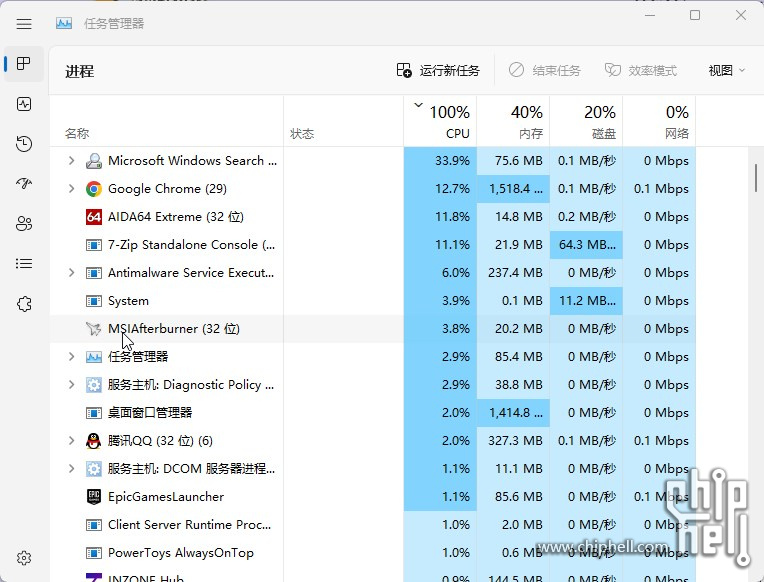Open Task Manager settings gear icon

point(24,558)
